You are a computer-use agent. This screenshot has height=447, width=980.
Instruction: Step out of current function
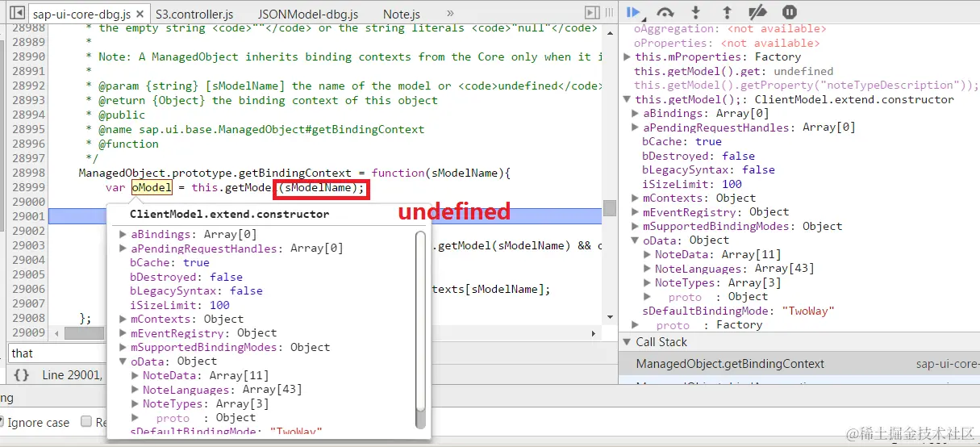(726, 12)
